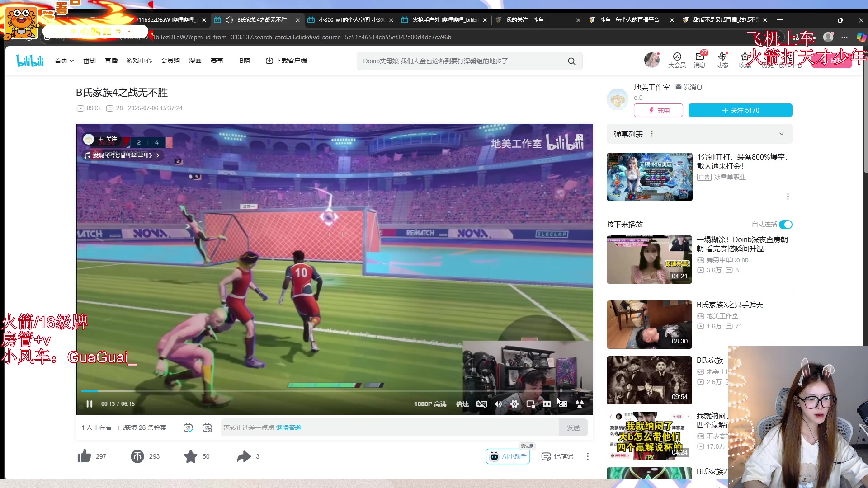Mute the video volume icon

498,404
